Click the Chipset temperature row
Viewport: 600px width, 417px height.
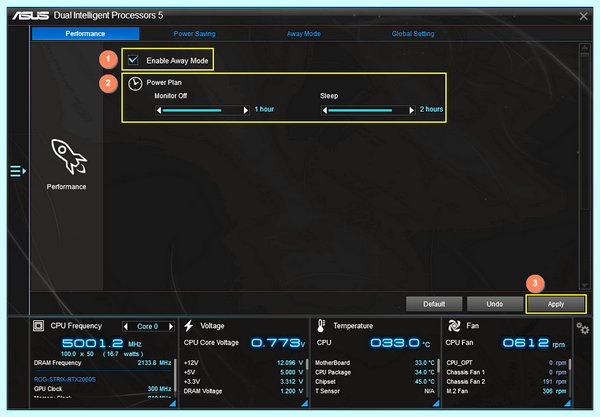click(x=375, y=382)
